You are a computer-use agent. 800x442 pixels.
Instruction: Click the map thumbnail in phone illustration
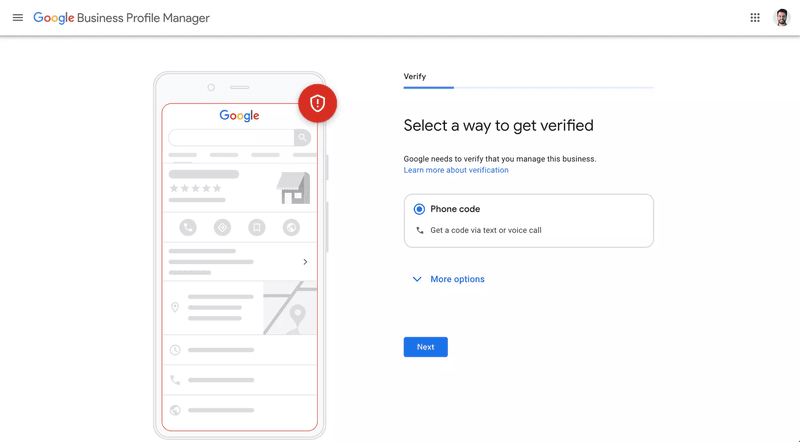pyautogui.click(x=290, y=308)
